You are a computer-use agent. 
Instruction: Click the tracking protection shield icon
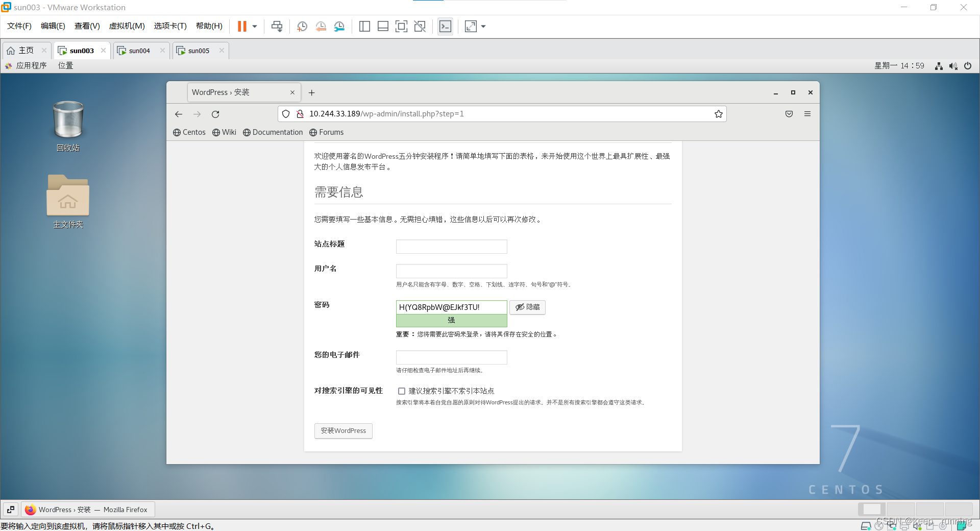286,114
